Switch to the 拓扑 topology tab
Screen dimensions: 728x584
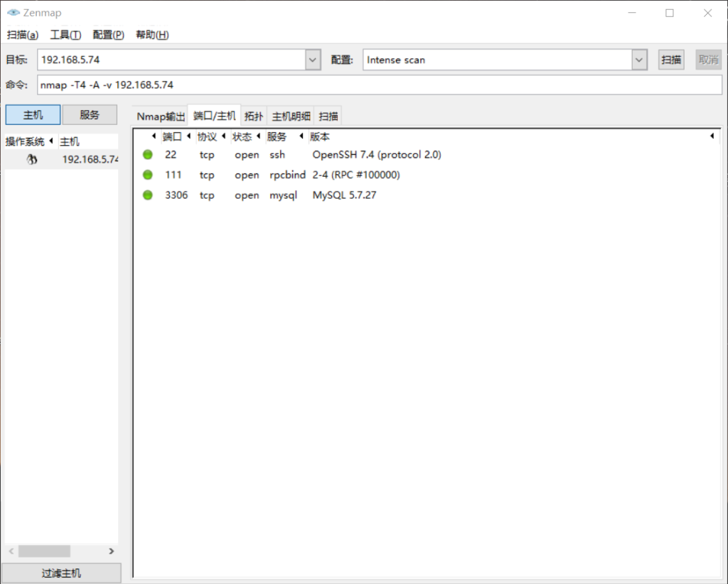coord(254,117)
